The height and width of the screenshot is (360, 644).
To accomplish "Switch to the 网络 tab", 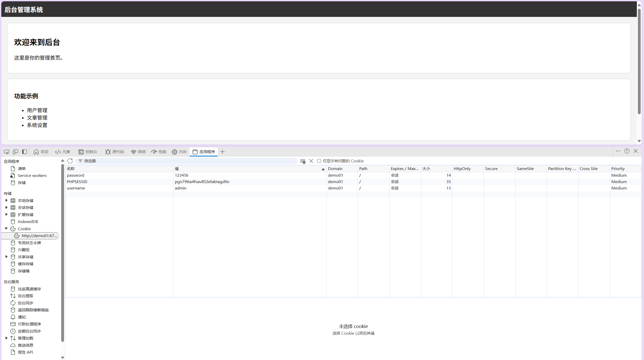I will [x=138, y=152].
